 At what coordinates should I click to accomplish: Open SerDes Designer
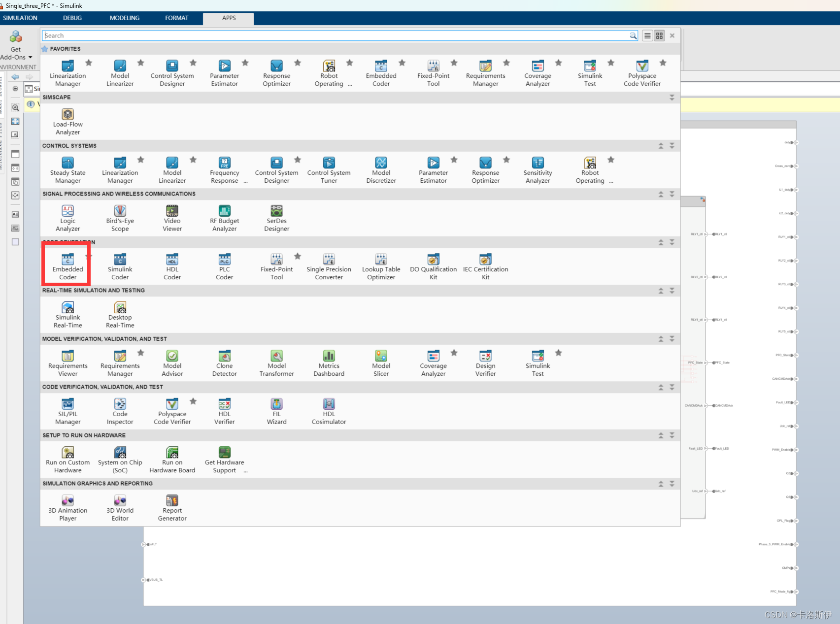click(x=276, y=218)
